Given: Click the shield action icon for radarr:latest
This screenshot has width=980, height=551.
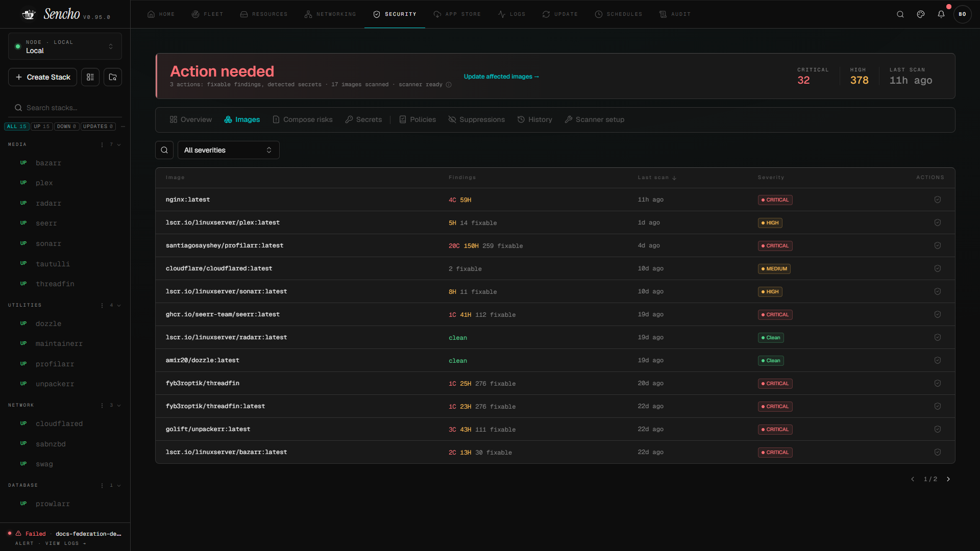Looking at the screenshot, I should [x=938, y=337].
